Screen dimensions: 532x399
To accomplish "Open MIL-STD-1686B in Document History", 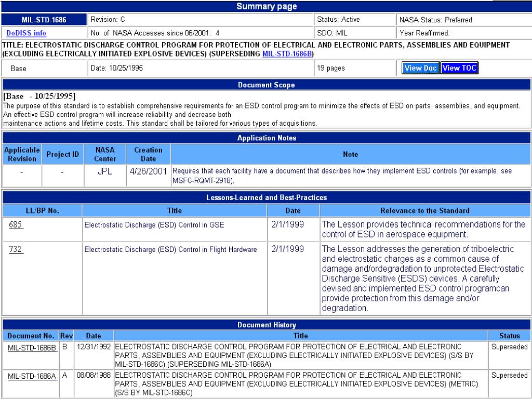I will 32,348.
